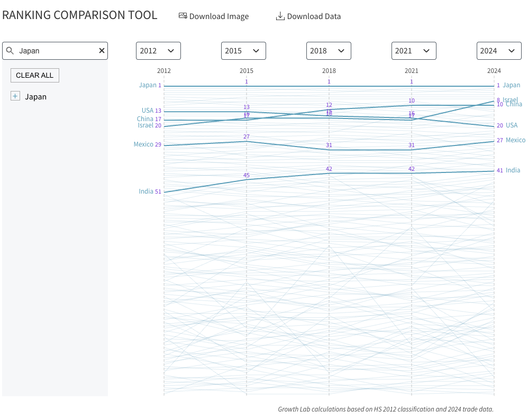The width and height of the screenshot is (528, 420).
Task: Open the 2018 year dropdown
Action: pos(329,51)
